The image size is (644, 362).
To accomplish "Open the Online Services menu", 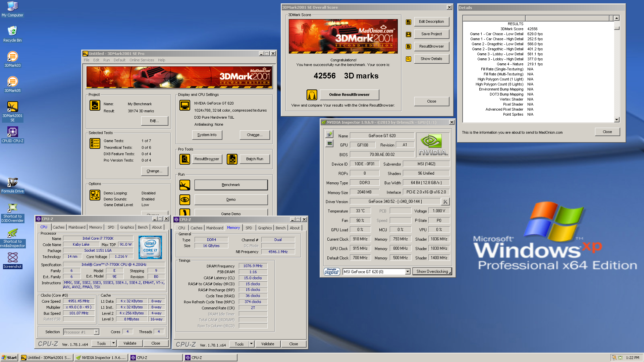I will click(x=142, y=60).
